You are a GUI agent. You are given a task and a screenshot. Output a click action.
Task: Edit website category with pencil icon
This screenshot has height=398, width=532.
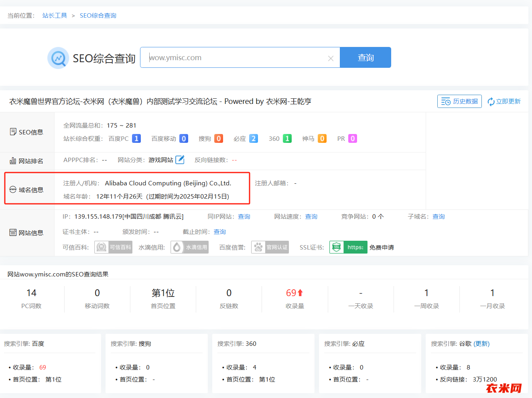(180, 160)
